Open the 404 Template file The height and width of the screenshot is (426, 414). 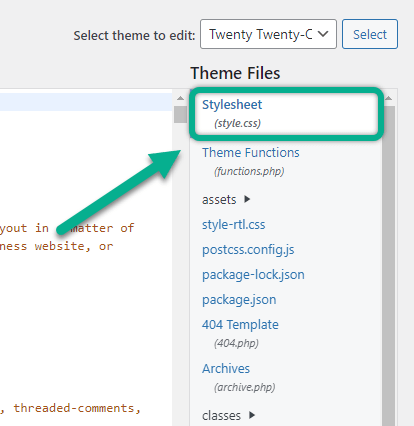coord(240,333)
